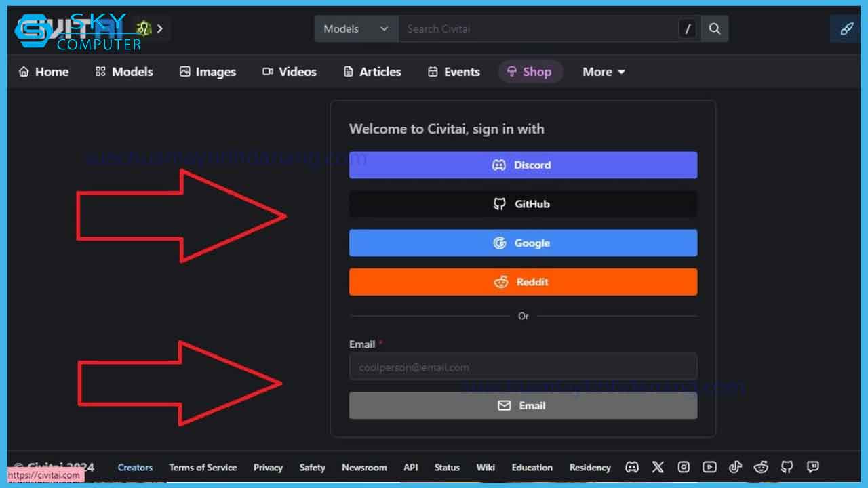
Task: Click the X (Twitter) footer icon
Action: [658, 467]
